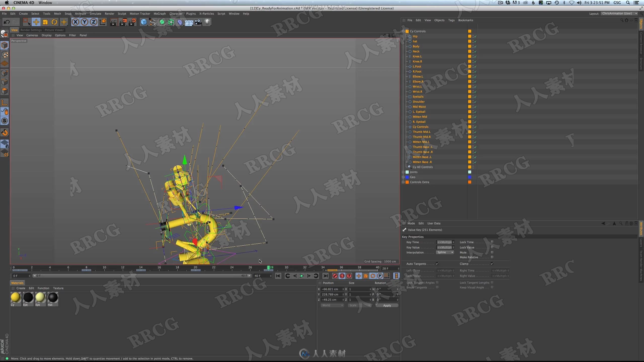Expand the Joints tree group
The width and height of the screenshot is (644, 362).
(403, 172)
